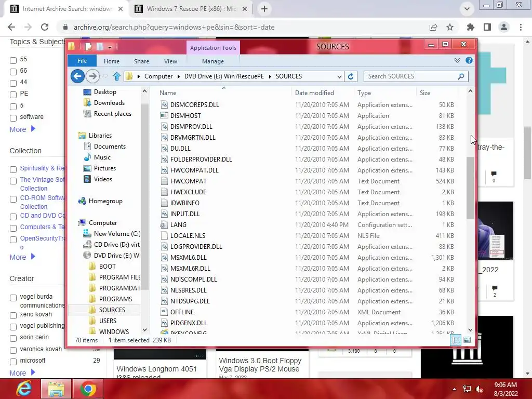Check the vogel burda communications creator checkbox
The height and width of the screenshot is (399, 532).
(x=13, y=298)
